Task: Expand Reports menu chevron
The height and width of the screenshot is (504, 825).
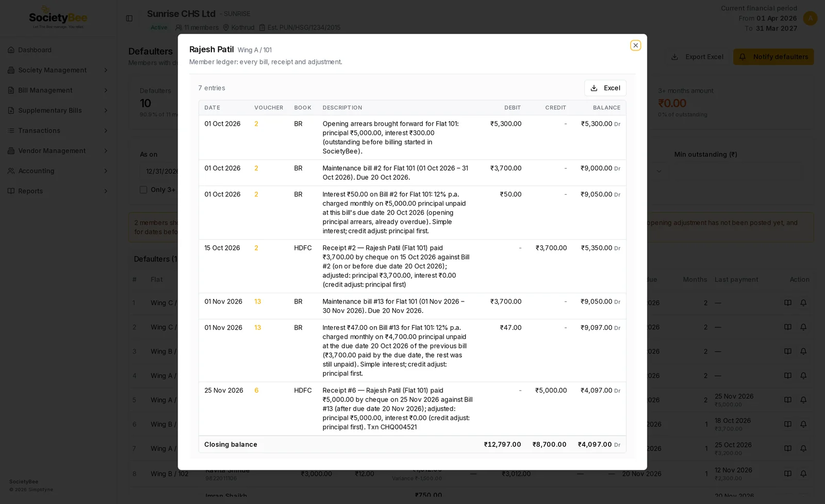Action: [x=106, y=191]
